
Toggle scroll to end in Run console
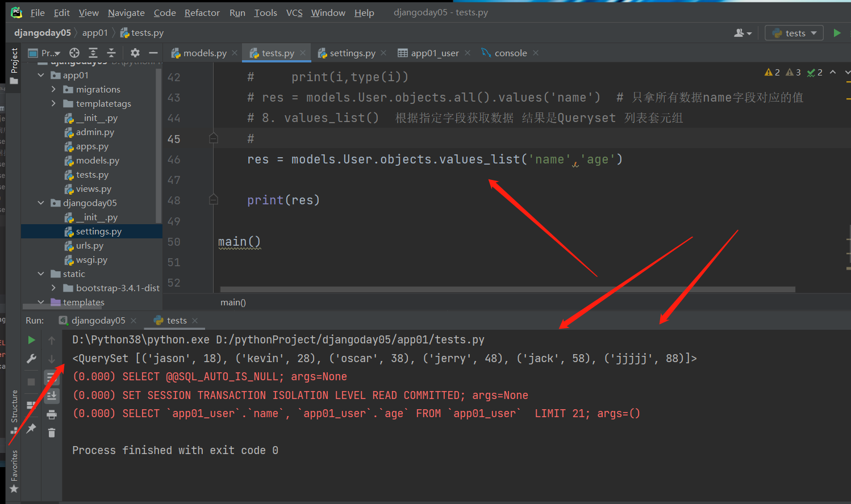tap(52, 396)
